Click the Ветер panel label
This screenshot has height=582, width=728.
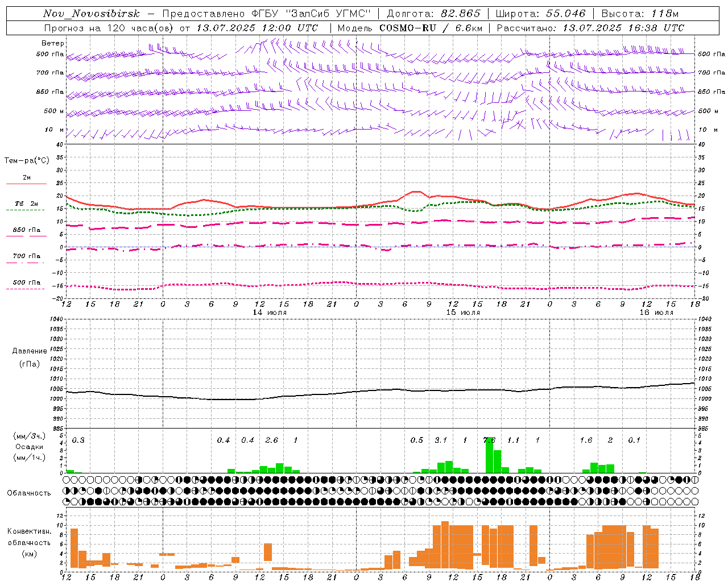[x=53, y=43]
